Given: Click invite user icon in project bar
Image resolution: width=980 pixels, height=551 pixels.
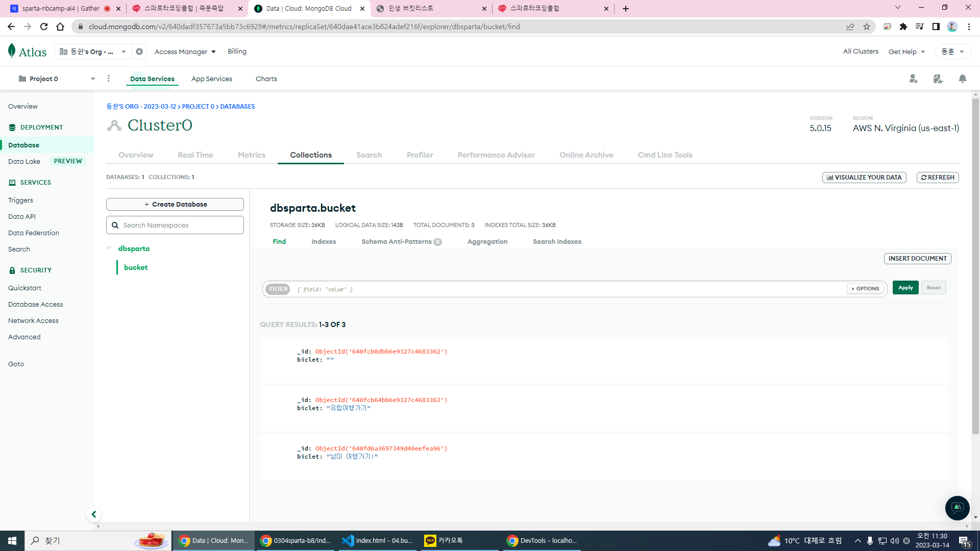Looking at the screenshot, I should tap(914, 79).
